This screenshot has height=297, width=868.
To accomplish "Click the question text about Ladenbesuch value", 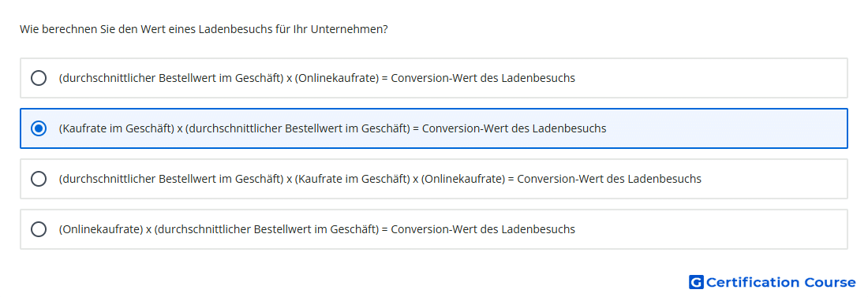I will (x=204, y=29).
